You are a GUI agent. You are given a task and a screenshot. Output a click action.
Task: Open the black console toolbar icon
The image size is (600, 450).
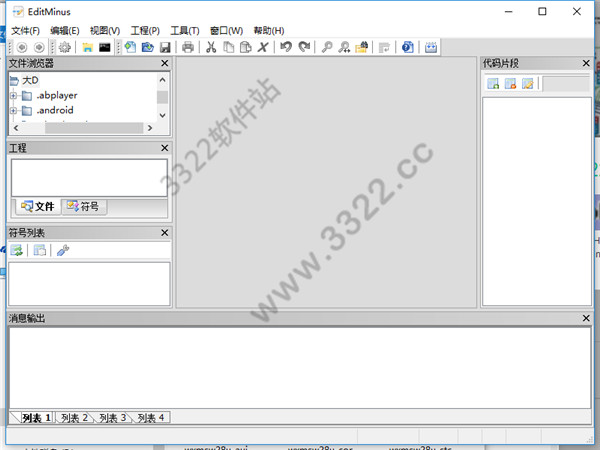105,47
